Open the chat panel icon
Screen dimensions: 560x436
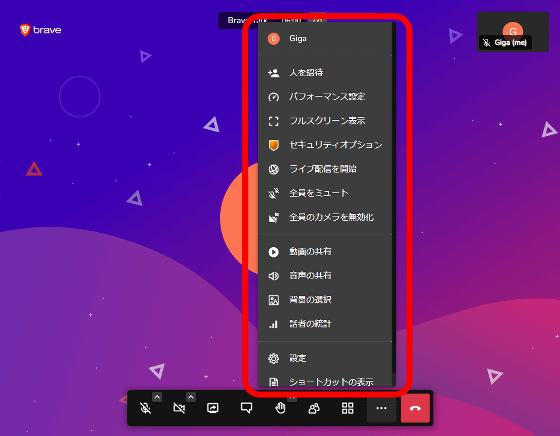click(x=246, y=408)
